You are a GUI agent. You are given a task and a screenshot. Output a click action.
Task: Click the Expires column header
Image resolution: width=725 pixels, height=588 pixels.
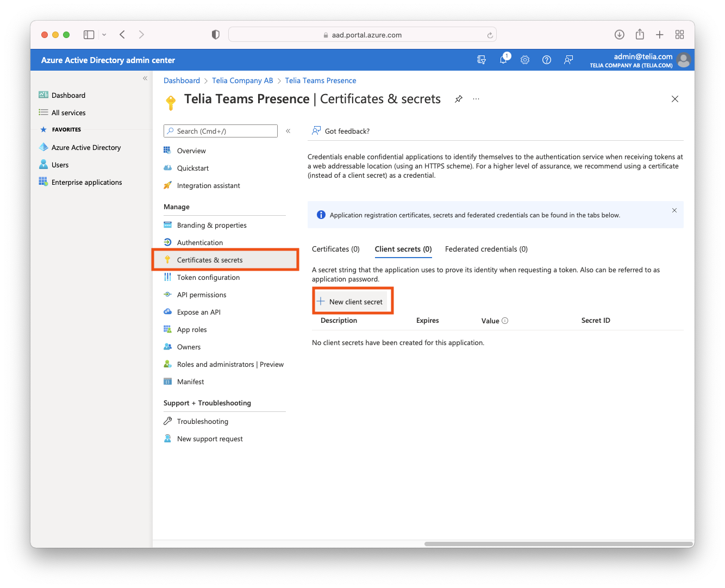click(428, 321)
